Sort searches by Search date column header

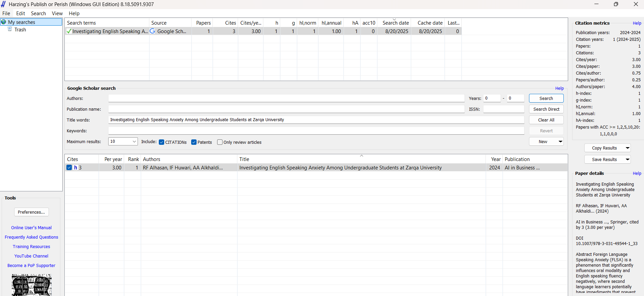tap(394, 23)
